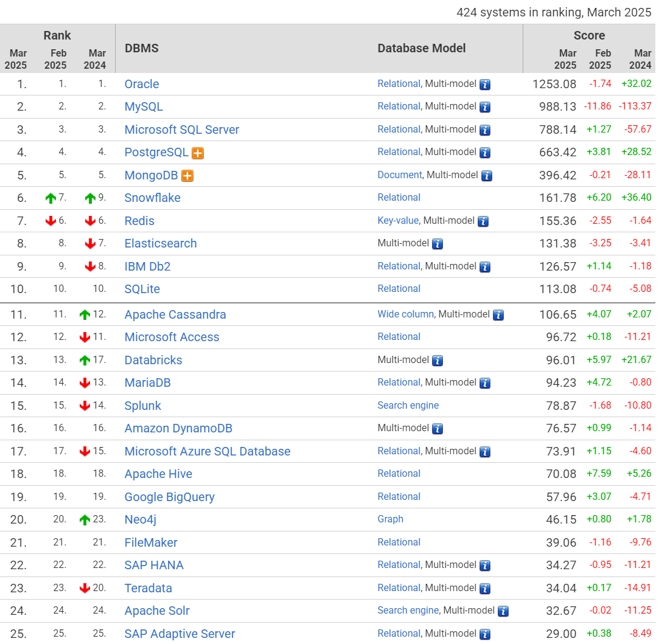Image resolution: width=659 pixels, height=644 pixels.
Task: Click the info icon in PostgreSQL's row
Action: (485, 153)
